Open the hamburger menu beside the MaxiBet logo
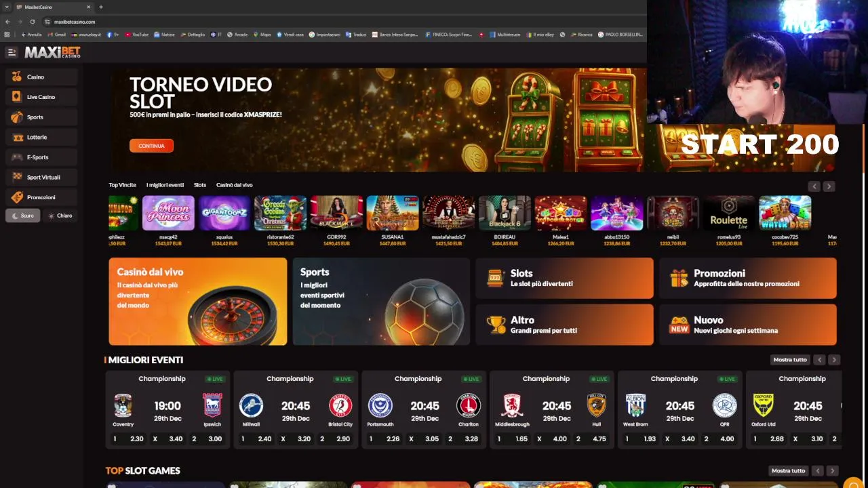 click(11, 52)
